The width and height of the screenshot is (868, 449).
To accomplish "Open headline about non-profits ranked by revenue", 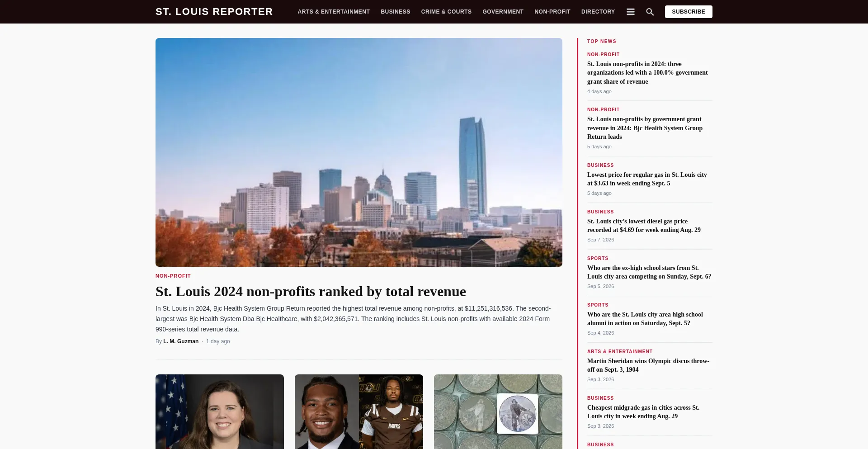I will click(311, 292).
